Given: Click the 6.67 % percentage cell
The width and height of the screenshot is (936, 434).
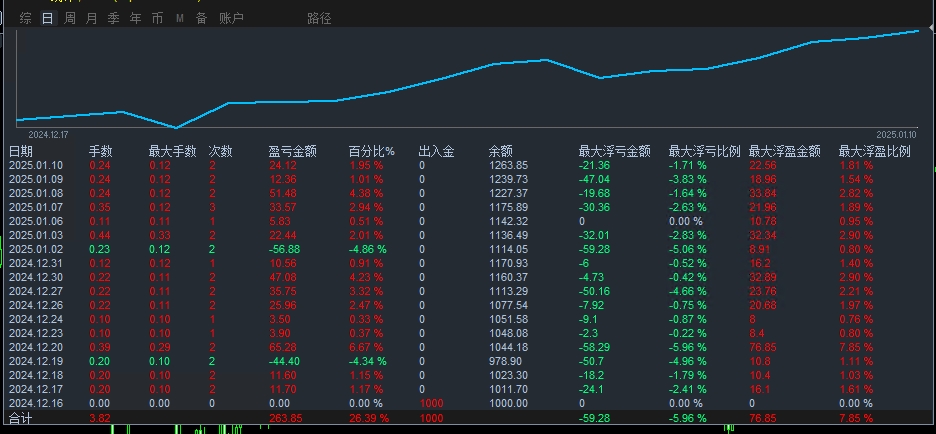Looking at the screenshot, I should point(366,347).
